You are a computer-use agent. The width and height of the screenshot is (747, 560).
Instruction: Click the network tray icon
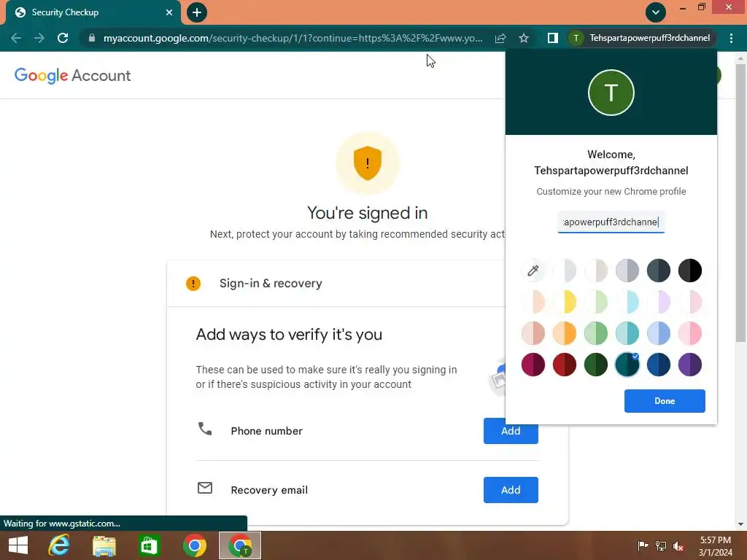point(661,545)
